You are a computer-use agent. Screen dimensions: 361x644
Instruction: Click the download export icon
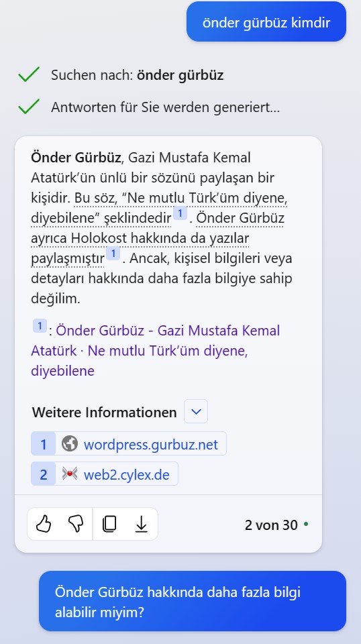[x=142, y=524]
